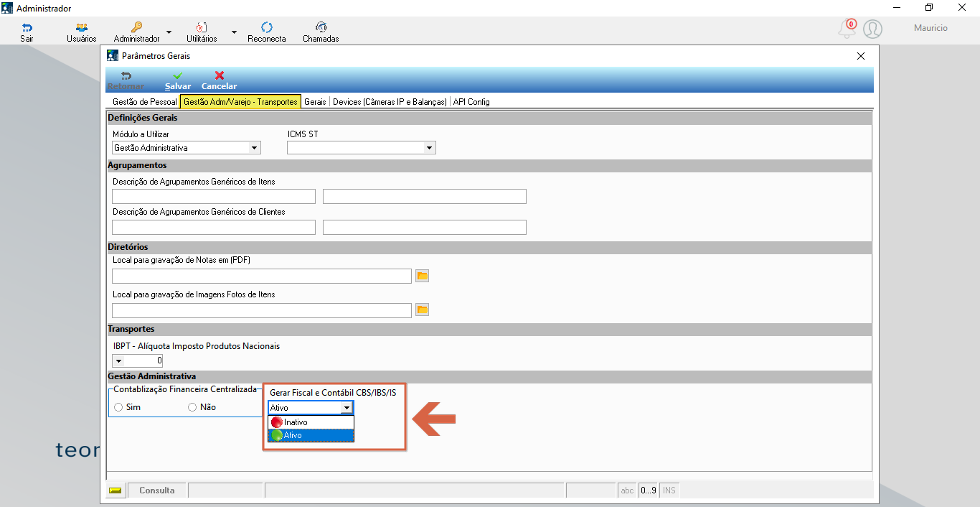Click first Agrupamentos Genéricos de Itens field

coord(214,197)
